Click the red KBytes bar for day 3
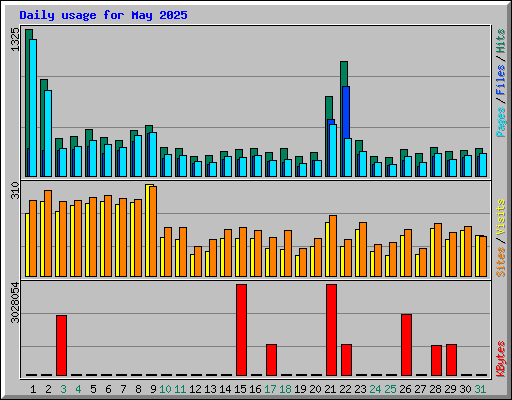This screenshot has width=512, height=400. pyautogui.click(x=62, y=345)
